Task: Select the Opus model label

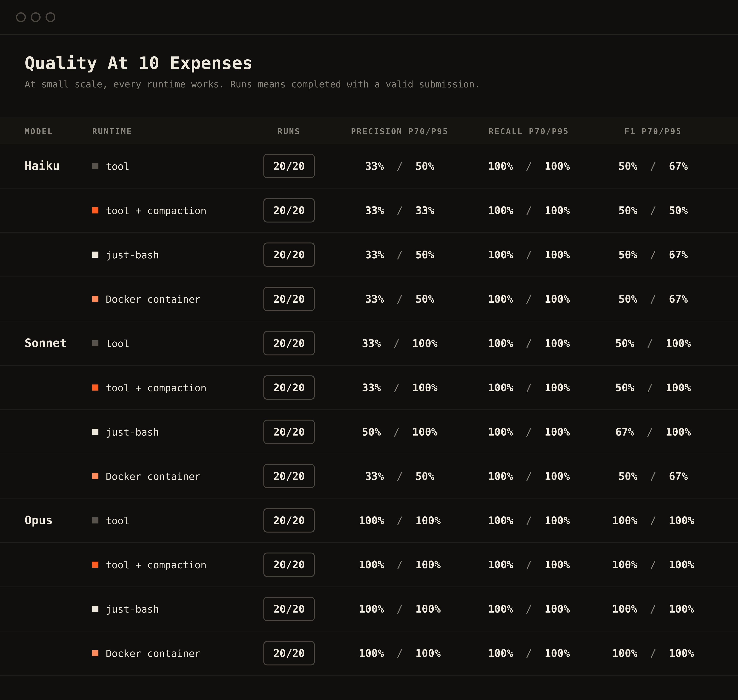Action: [x=38, y=520]
